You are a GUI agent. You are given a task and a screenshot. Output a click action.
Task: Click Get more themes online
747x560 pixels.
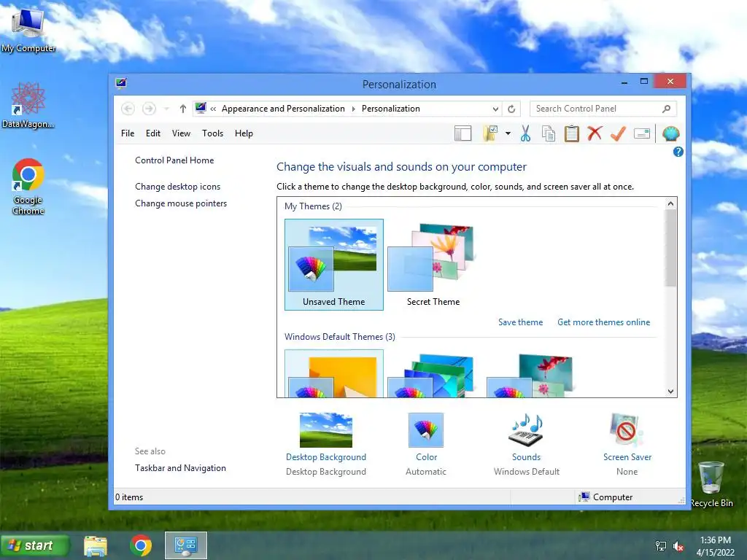pos(603,322)
